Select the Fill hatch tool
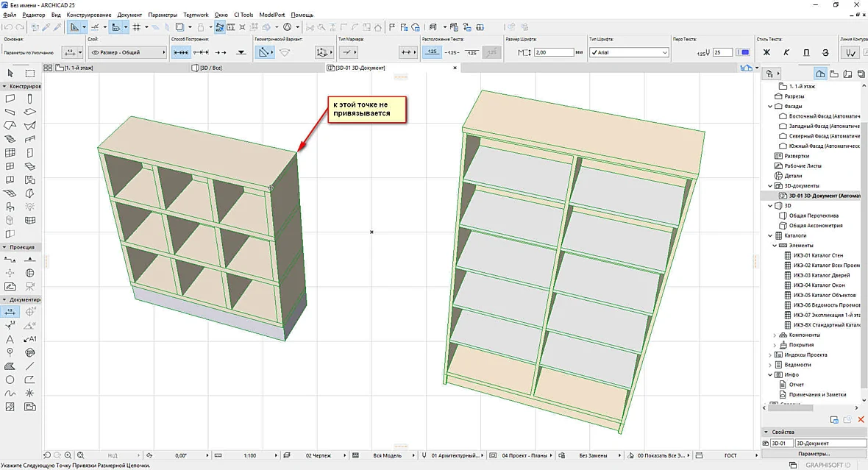 [10, 366]
